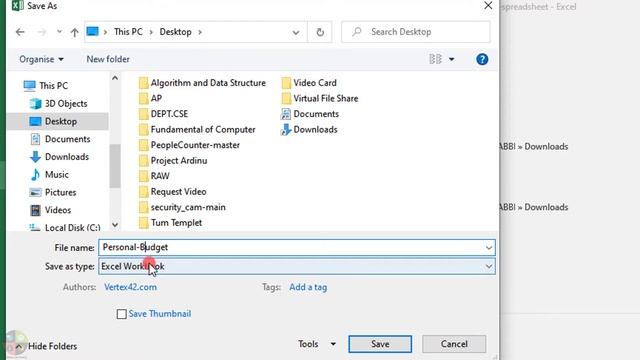Select This PC in navigation pane
Image resolution: width=640 pixels, height=360 pixels.
click(46, 86)
